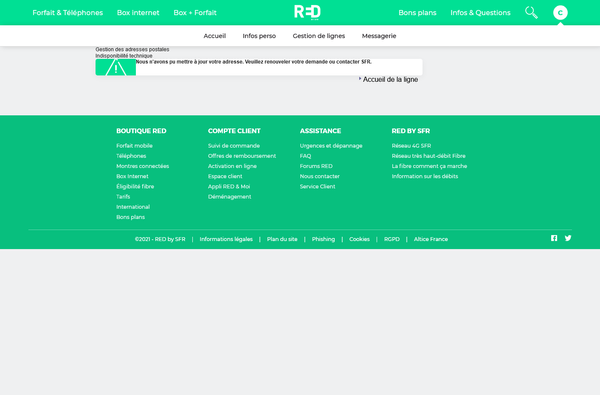Open Cookies footer link
The height and width of the screenshot is (395, 600).
[x=359, y=239]
